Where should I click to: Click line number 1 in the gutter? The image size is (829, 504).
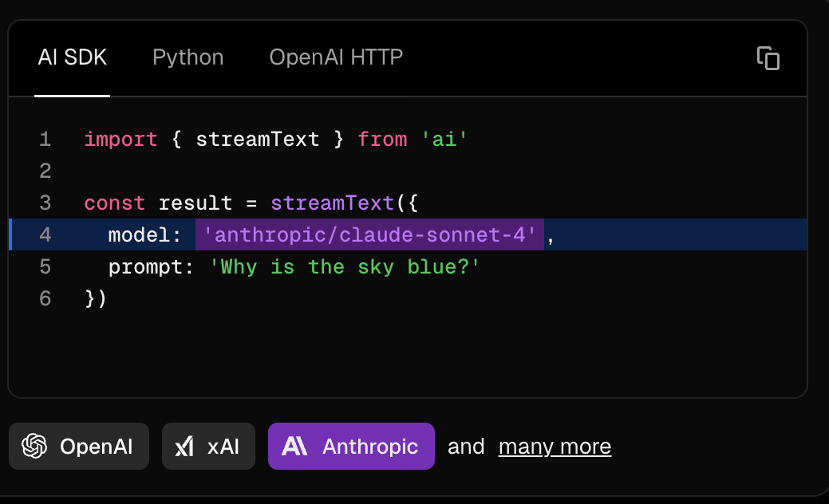[x=45, y=140]
